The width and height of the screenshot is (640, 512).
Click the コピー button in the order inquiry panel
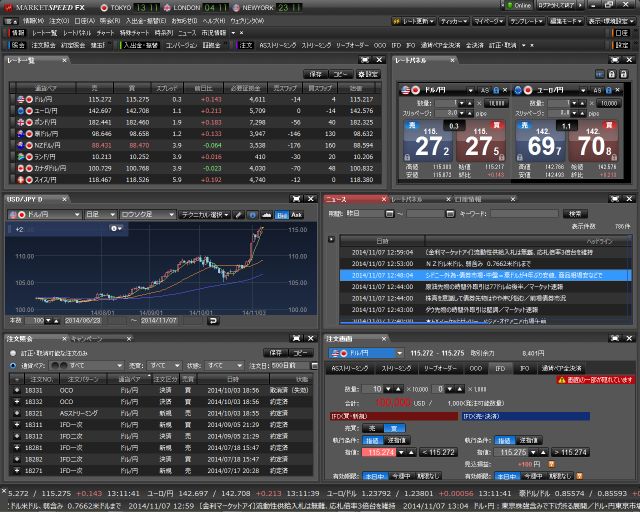301,353
